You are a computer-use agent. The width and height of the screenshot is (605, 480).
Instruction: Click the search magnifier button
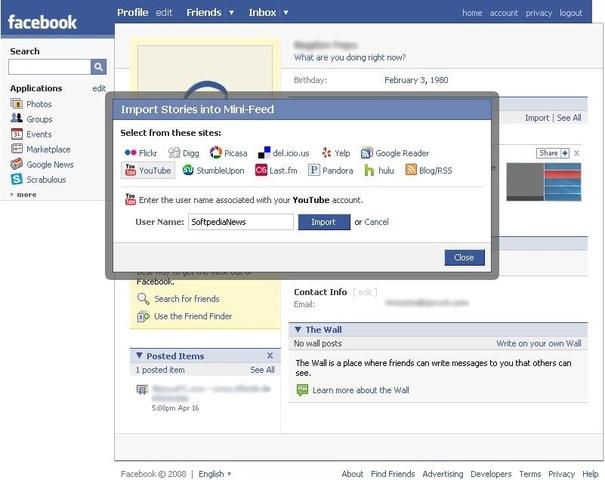click(x=98, y=67)
